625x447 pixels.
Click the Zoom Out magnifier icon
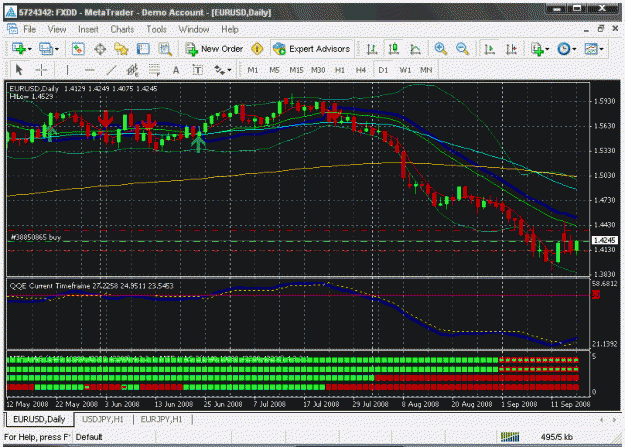462,49
